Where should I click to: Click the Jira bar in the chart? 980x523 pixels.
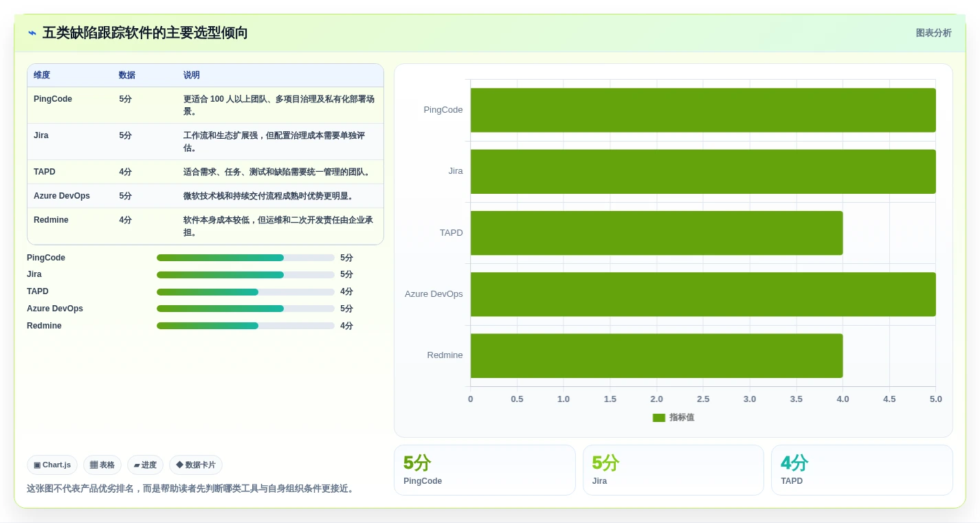703,171
